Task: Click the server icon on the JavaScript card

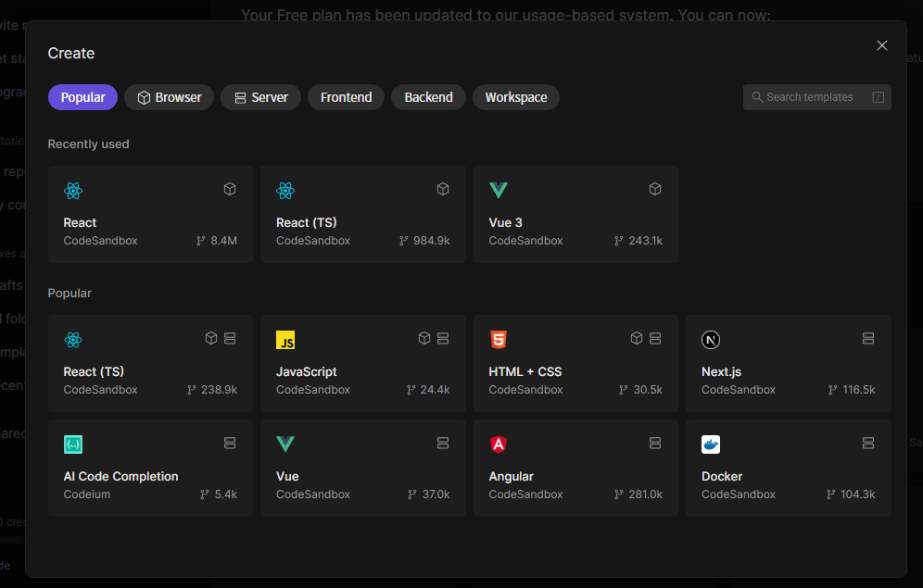Action: tap(443, 338)
